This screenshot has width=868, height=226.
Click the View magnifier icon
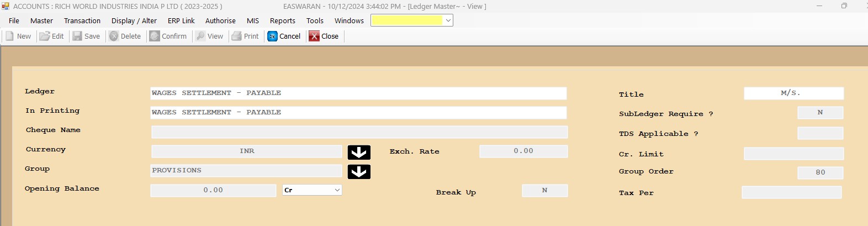(x=200, y=36)
